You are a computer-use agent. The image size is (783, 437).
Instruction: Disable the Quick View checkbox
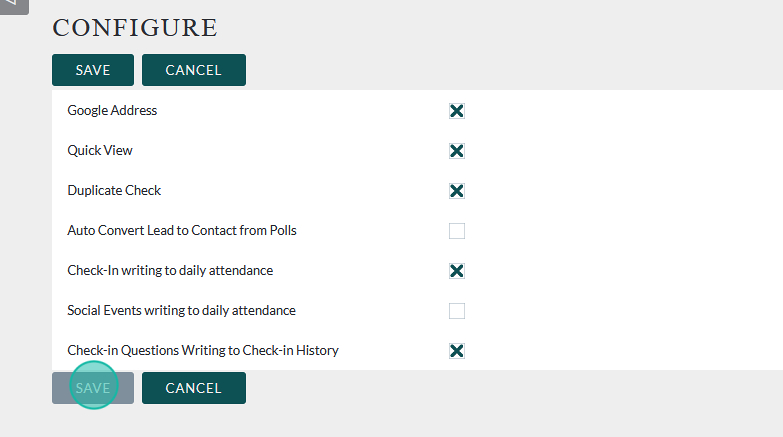[x=457, y=151]
